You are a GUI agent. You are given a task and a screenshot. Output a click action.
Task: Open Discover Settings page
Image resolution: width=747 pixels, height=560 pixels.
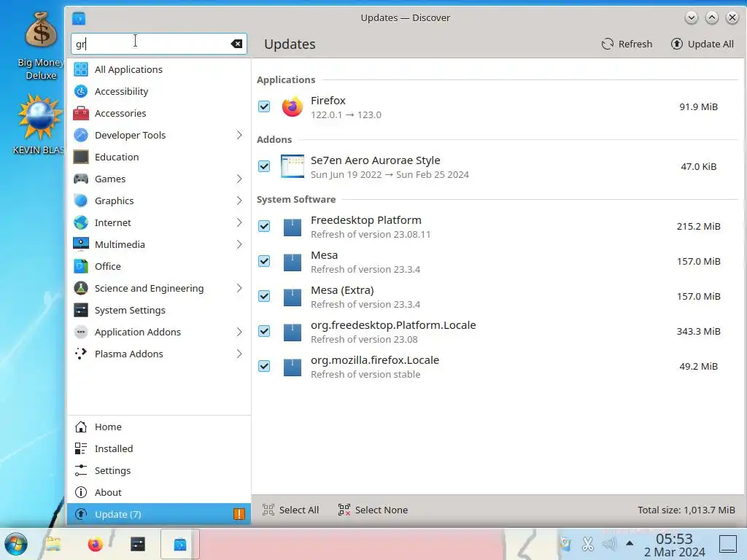(x=158, y=470)
